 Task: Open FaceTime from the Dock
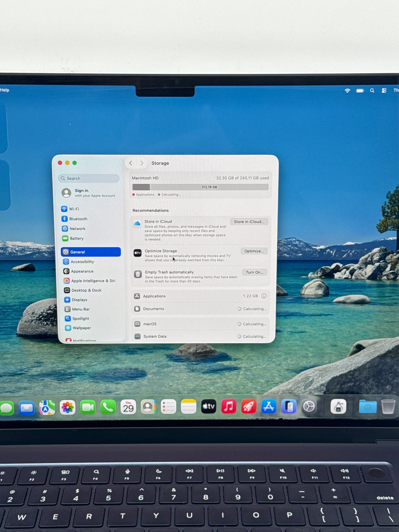(x=88, y=407)
